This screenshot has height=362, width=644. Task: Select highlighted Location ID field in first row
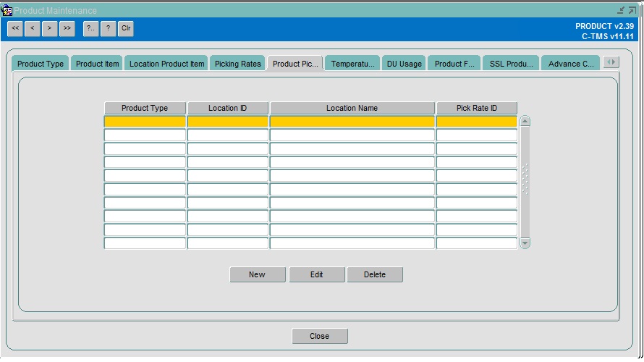click(227, 122)
